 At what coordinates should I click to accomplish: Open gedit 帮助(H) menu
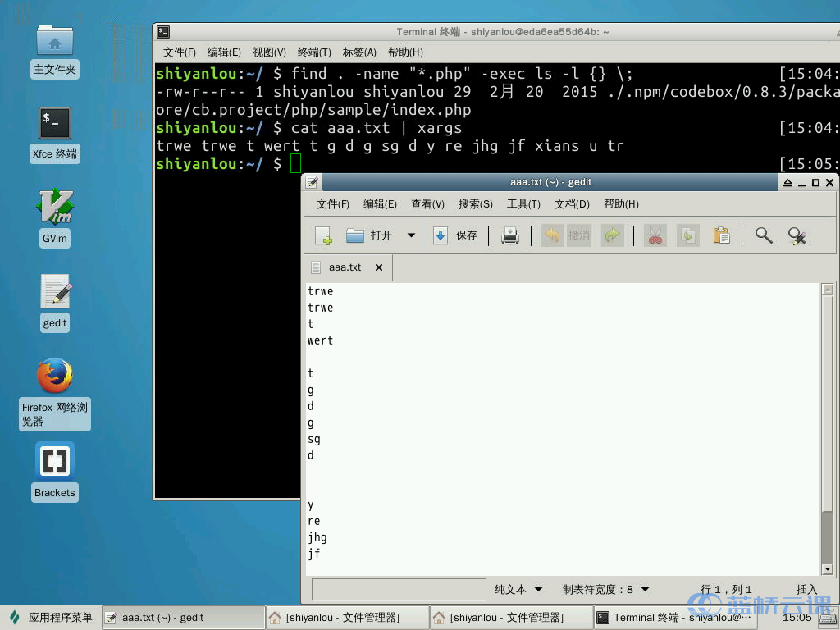[x=621, y=204]
